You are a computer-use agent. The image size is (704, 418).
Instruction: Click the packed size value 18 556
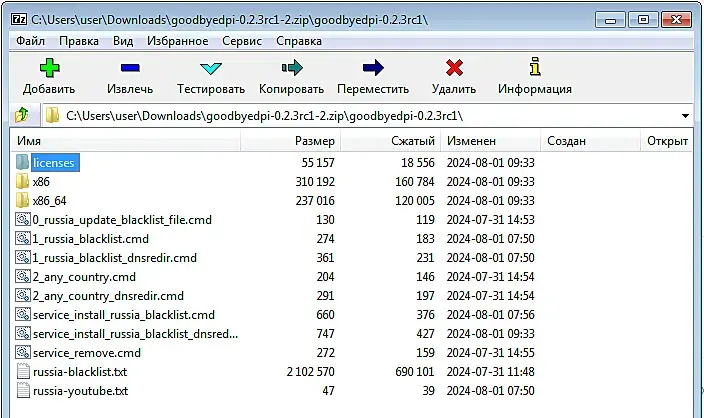[418, 163]
